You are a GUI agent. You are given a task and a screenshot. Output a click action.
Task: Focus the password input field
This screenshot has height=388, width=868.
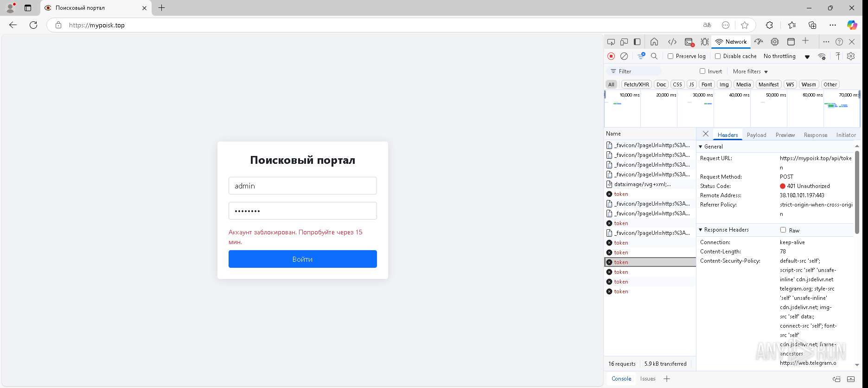coord(302,211)
